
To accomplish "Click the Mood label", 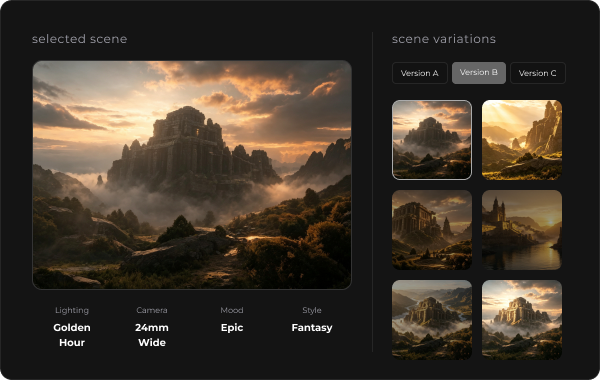I will (x=232, y=310).
